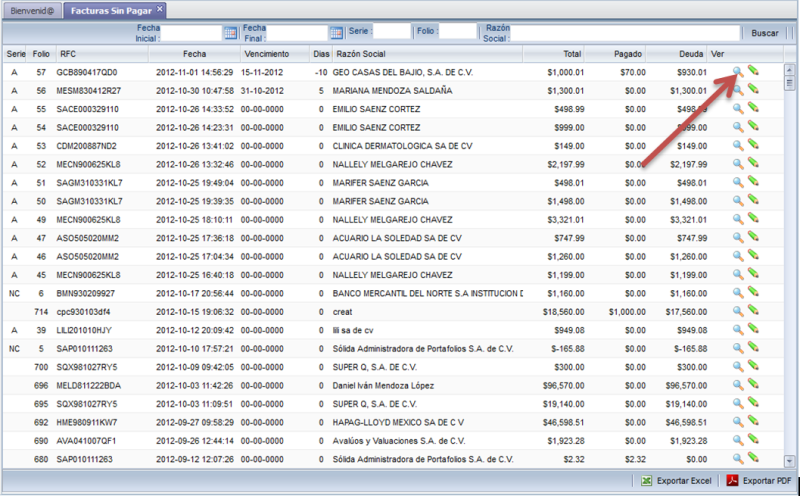The height and width of the screenshot is (496, 800).
Task: View invoice folio 49 using magnifier icon
Action: [738, 219]
